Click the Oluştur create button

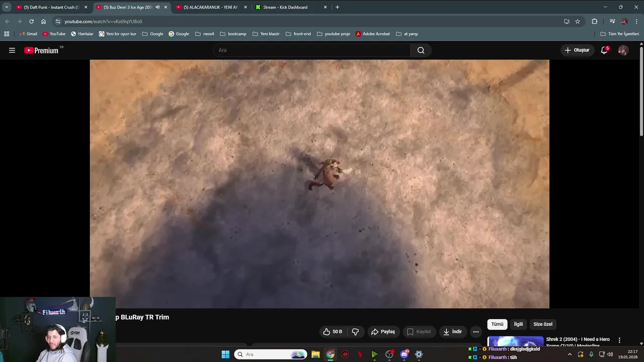click(577, 50)
